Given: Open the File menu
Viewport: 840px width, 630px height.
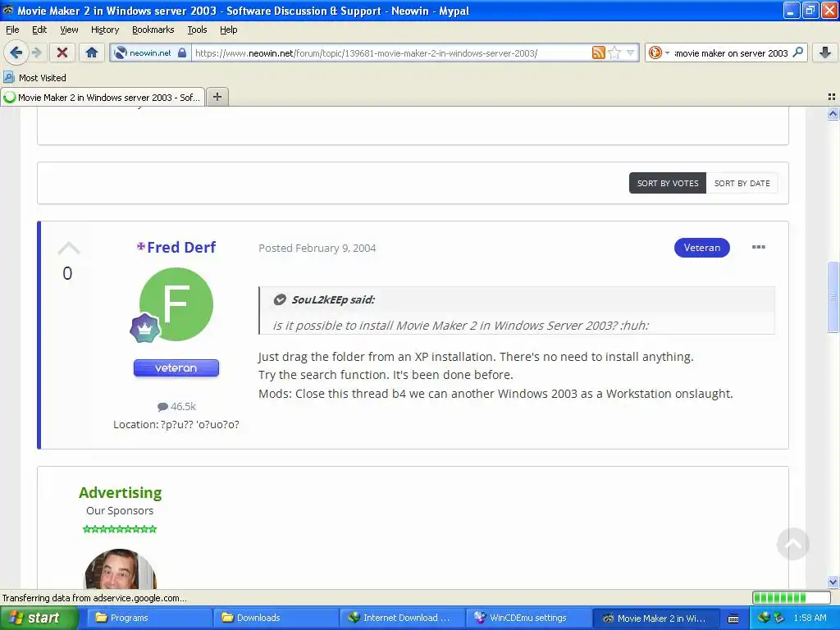Looking at the screenshot, I should pos(12,30).
